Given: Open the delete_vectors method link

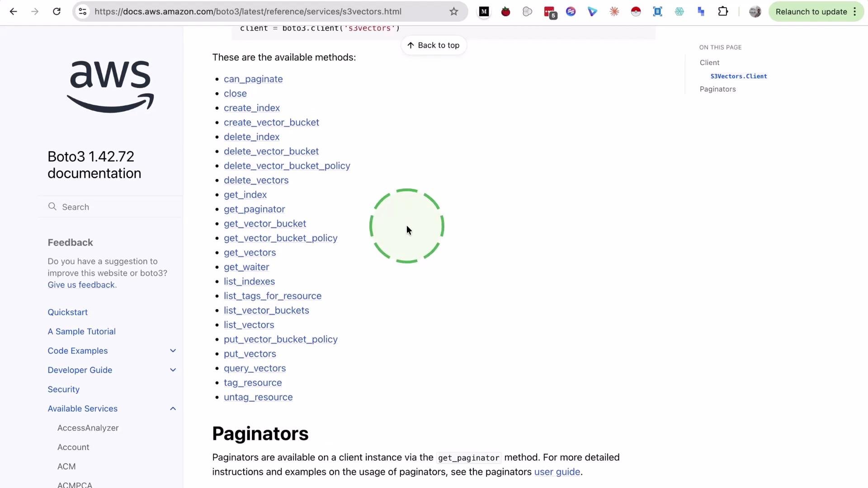Looking at the screenshot, I should 256,180.
